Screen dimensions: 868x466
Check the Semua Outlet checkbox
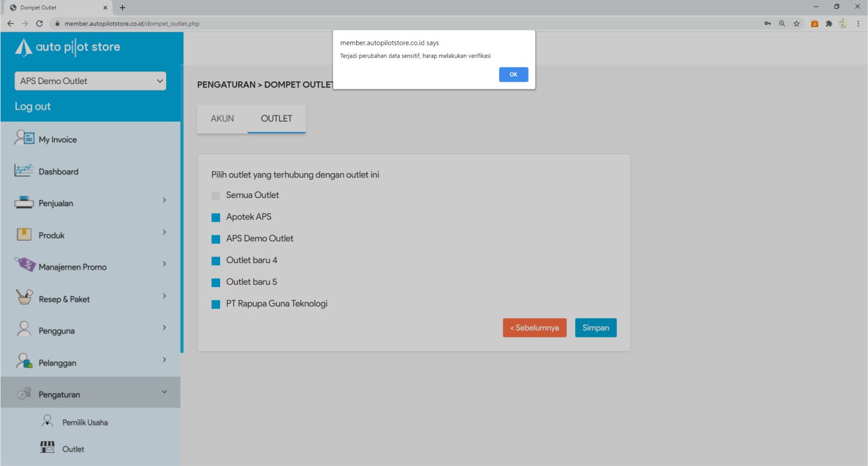pos(216,196)
